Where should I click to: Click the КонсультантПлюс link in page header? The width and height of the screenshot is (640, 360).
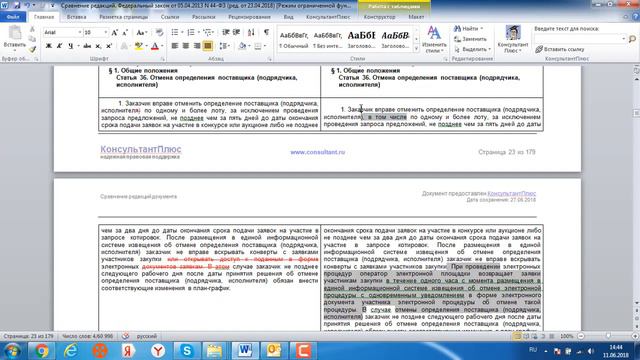point(511,193)
